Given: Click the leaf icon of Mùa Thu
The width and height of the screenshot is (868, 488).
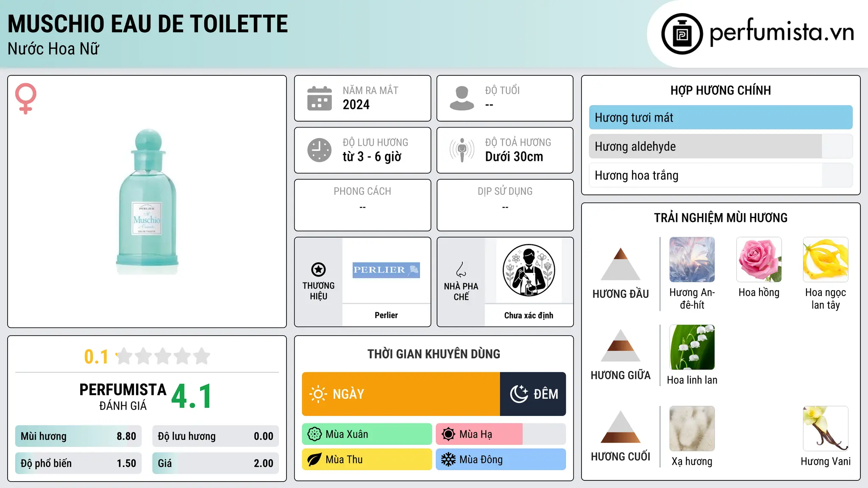Looking at the screenshot, I should tap(314, 460).
